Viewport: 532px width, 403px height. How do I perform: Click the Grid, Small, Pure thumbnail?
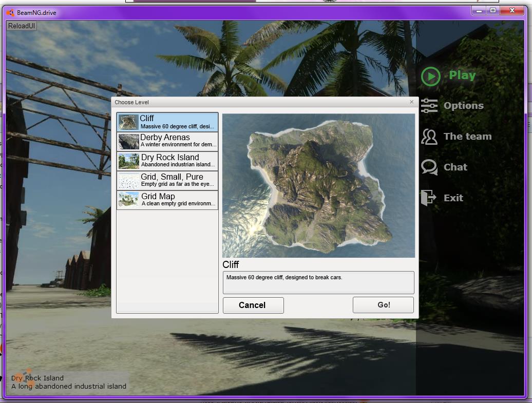point(128,181)
